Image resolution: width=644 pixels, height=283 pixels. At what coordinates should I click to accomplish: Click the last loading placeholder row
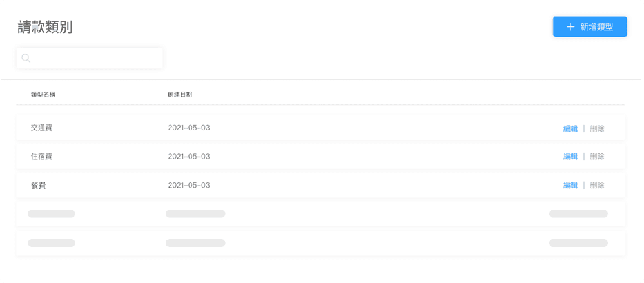[321, 243]
